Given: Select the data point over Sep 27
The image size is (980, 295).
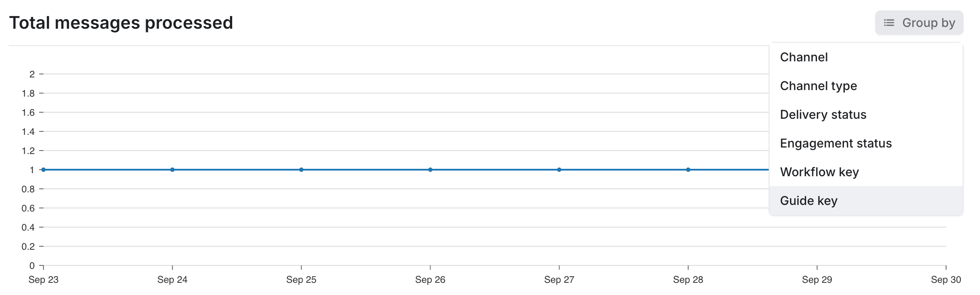Looking at the screenshot, I should click(559, 170).
